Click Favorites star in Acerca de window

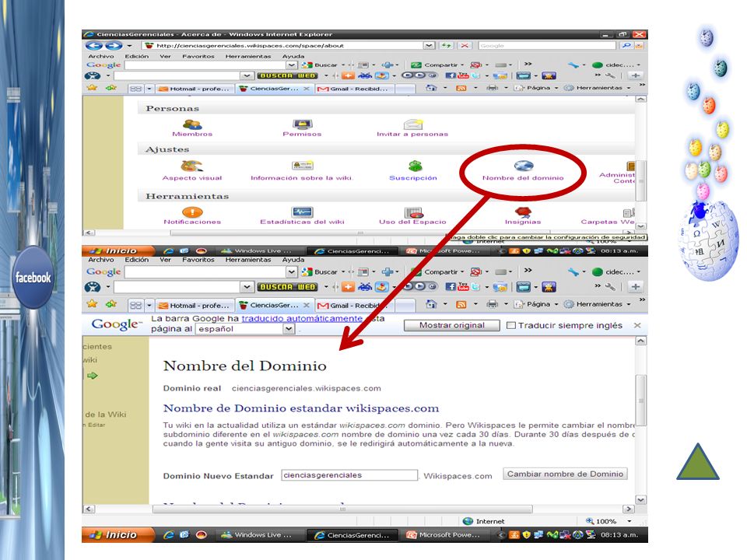(x=93, y=88)
